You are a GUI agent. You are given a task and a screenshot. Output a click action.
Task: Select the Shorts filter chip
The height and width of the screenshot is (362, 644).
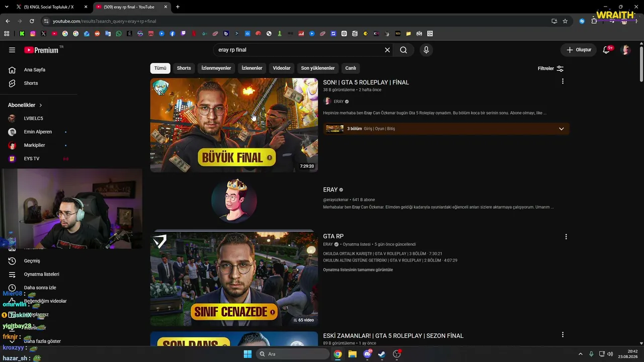point(184,68)
